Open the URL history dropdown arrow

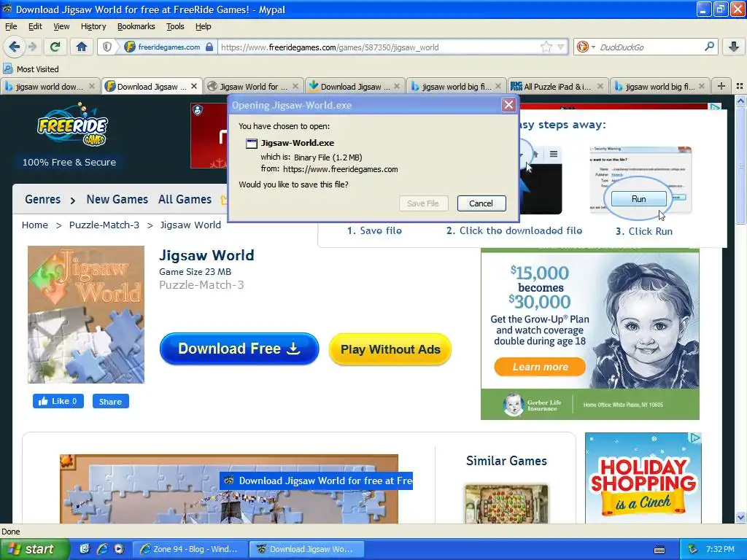pyautogui.click(x=561, y=47)
